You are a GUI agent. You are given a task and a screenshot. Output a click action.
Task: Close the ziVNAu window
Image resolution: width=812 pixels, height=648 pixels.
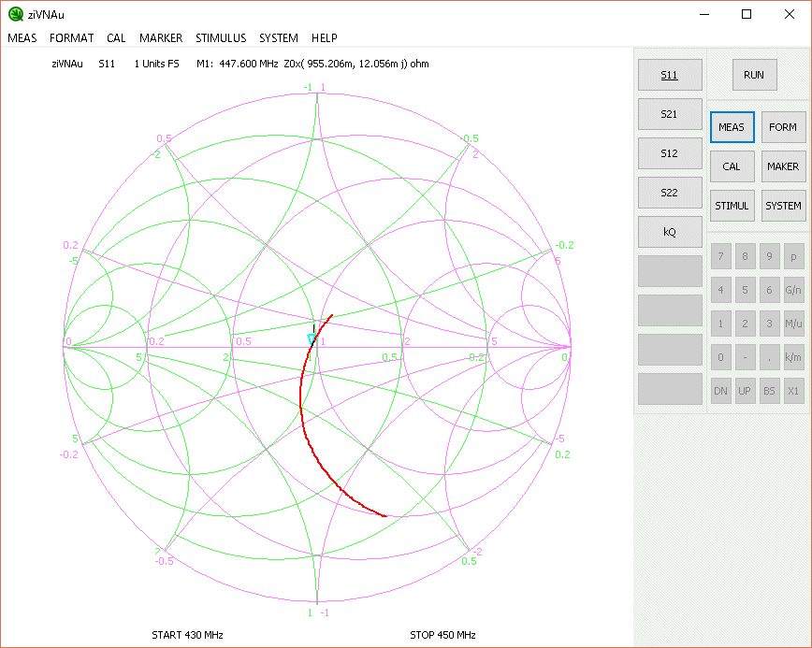790,14
